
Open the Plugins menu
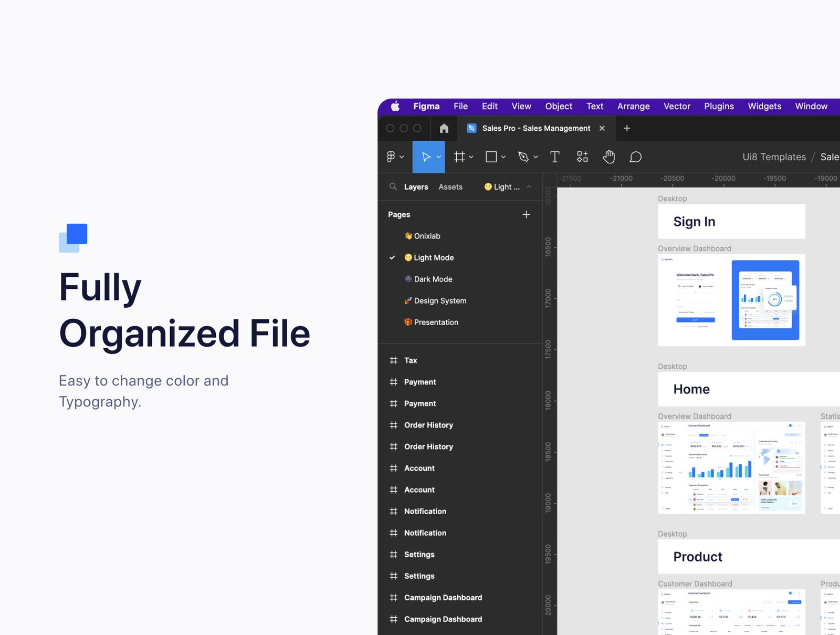point(719,106)
